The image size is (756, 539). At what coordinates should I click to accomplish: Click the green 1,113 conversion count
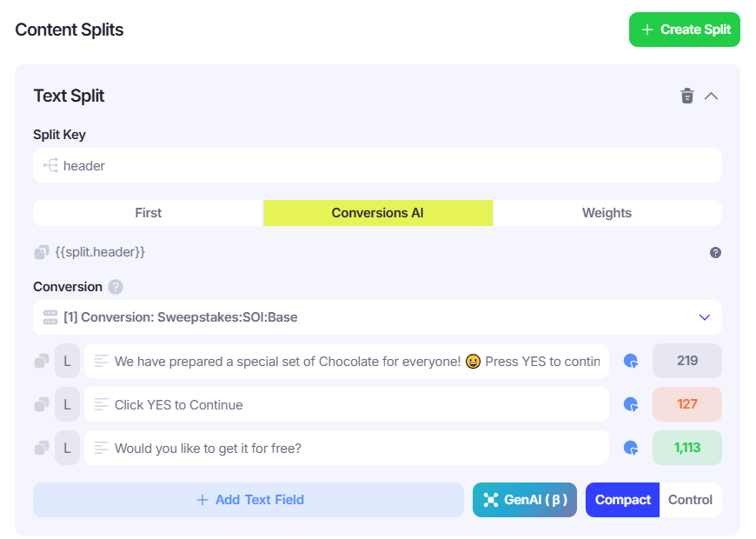(686, 448)
